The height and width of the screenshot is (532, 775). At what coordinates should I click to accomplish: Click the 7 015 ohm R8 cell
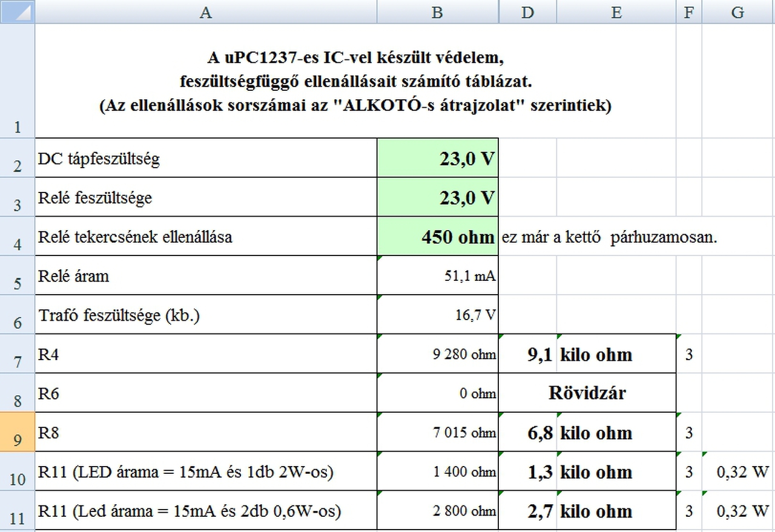coord(438,432)
